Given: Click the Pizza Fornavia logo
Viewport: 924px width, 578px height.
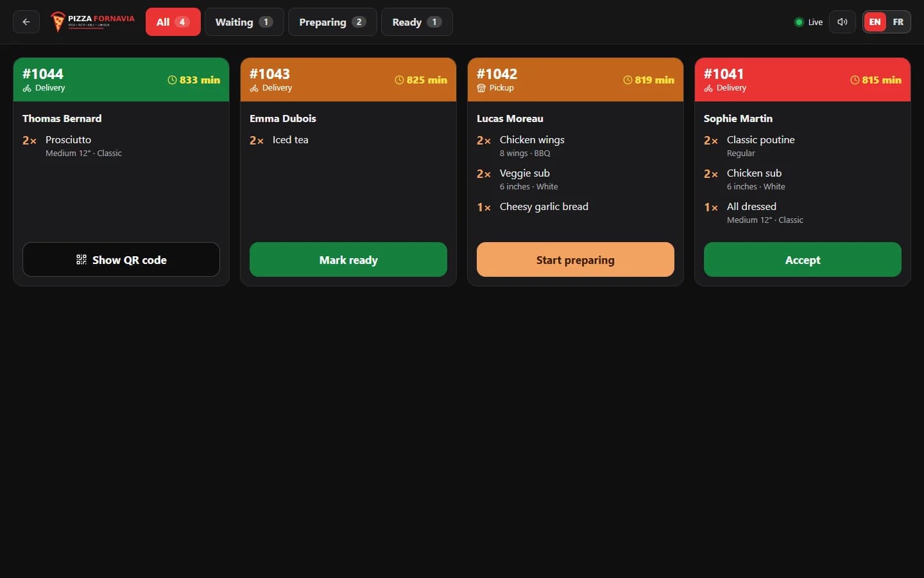Looking at the screenshot, I should pyautogui.click(x=93, y=22).
